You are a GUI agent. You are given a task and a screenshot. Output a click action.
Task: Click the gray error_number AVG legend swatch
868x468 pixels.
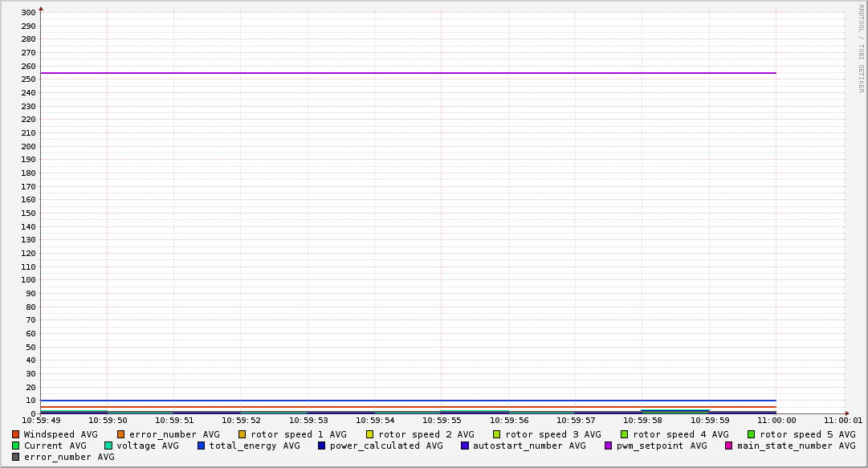pyautogui.click(x=15, y=457)
